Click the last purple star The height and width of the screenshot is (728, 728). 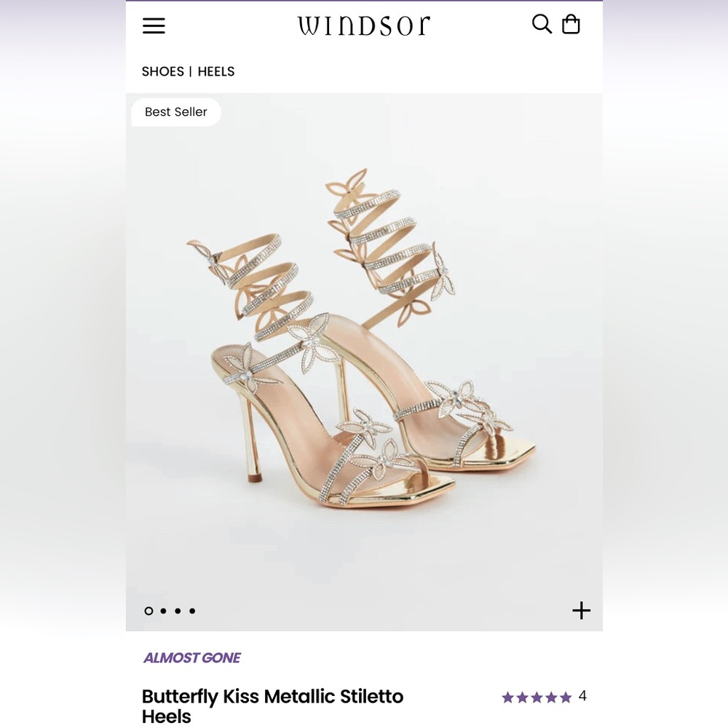pos(566,697)
